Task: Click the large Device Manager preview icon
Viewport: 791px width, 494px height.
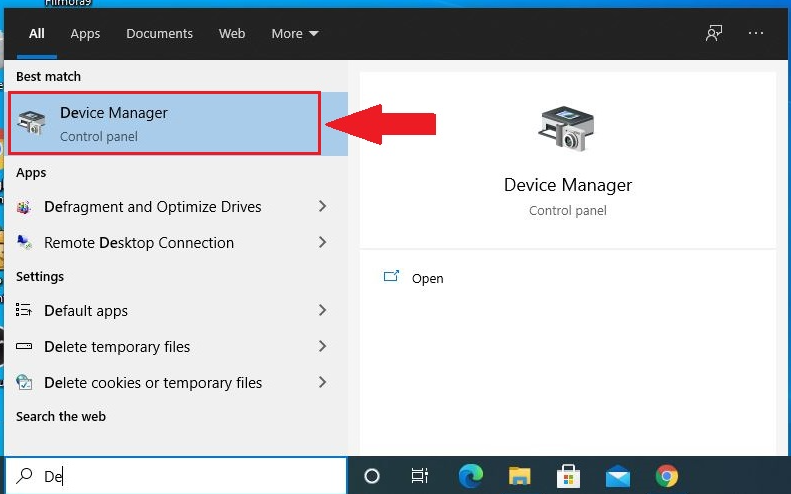Action: (566, 129)
